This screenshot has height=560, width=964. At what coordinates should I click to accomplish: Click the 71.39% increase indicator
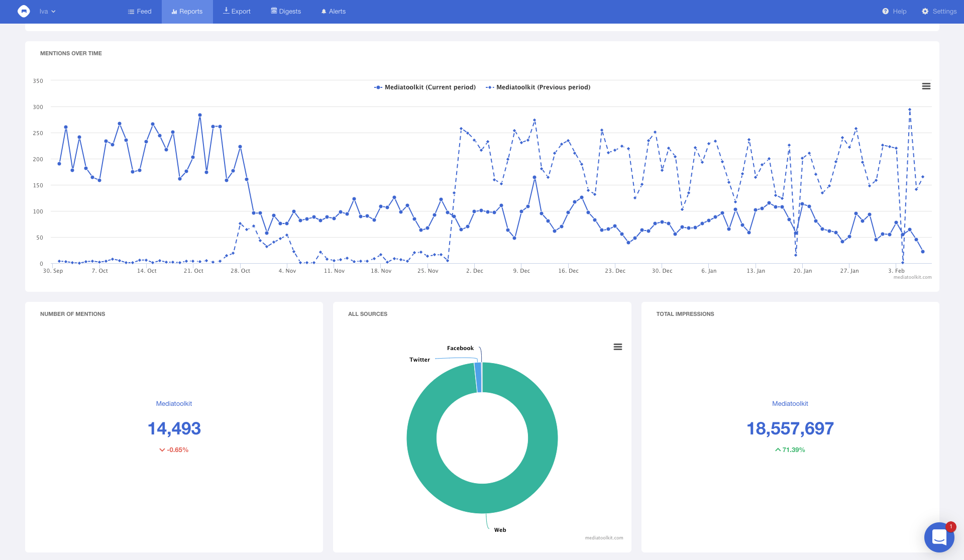tap(790, 450)
